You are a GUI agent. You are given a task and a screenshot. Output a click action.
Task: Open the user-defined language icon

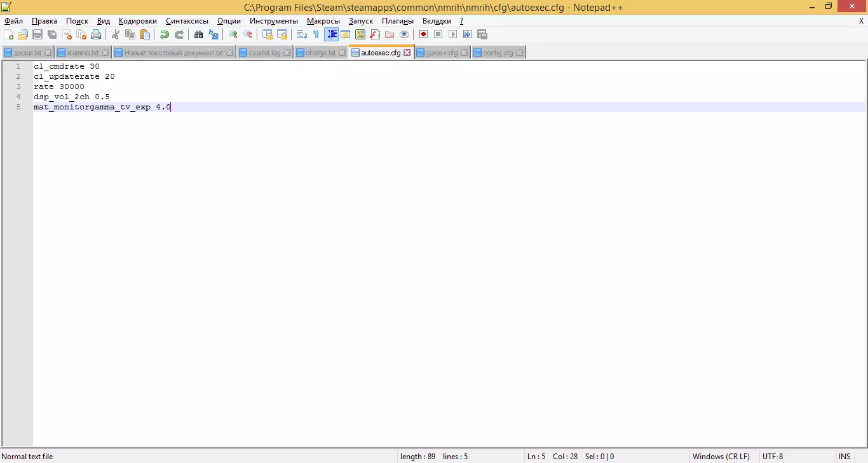click(346, 34)
